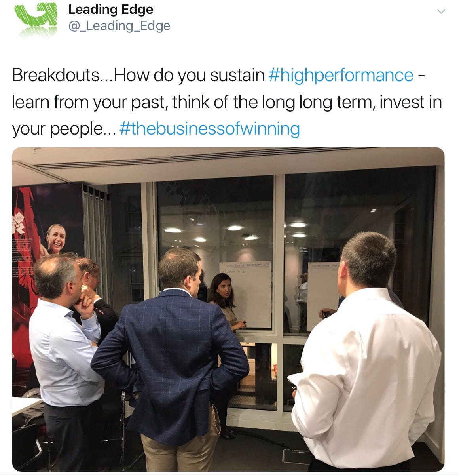Open the Leading Edge profile name

click(x=110, y=9)
